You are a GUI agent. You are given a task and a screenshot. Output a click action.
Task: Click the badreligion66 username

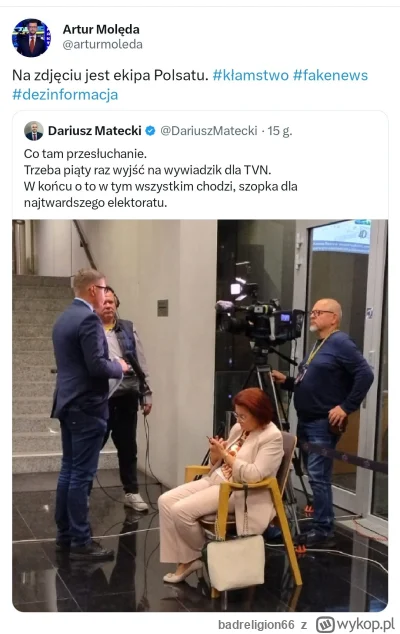(x=256, y=625)
